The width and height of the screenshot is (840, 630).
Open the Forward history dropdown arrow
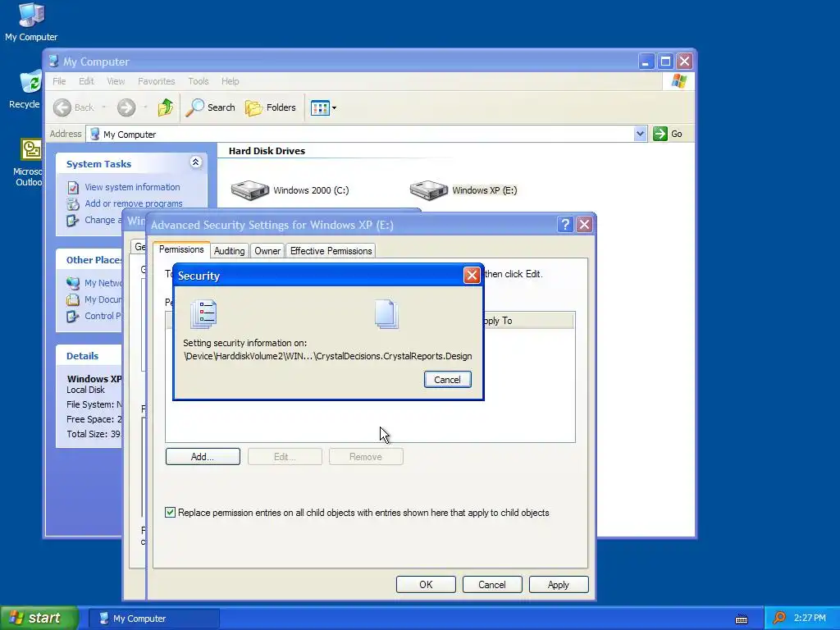145,107
